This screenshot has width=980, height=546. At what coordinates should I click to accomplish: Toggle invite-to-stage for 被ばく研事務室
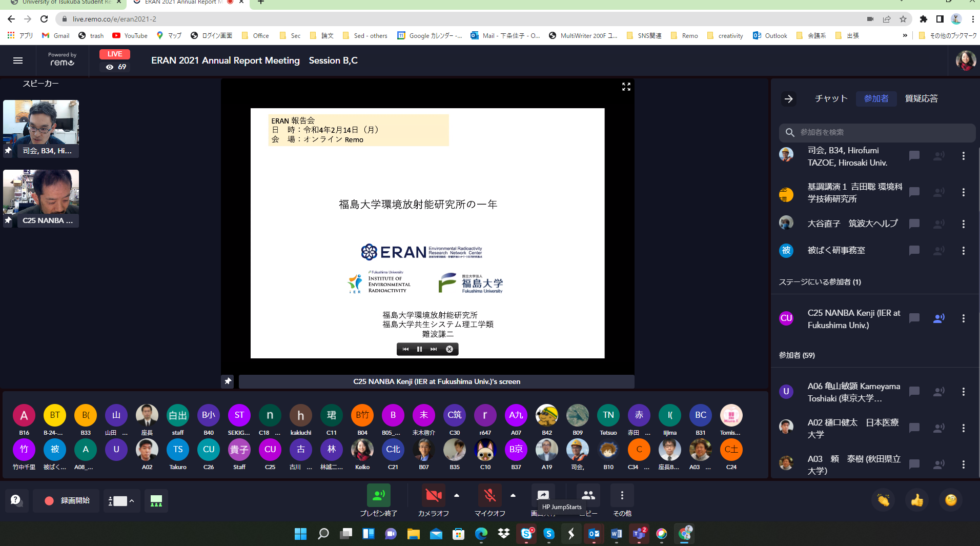click(939, 250)
